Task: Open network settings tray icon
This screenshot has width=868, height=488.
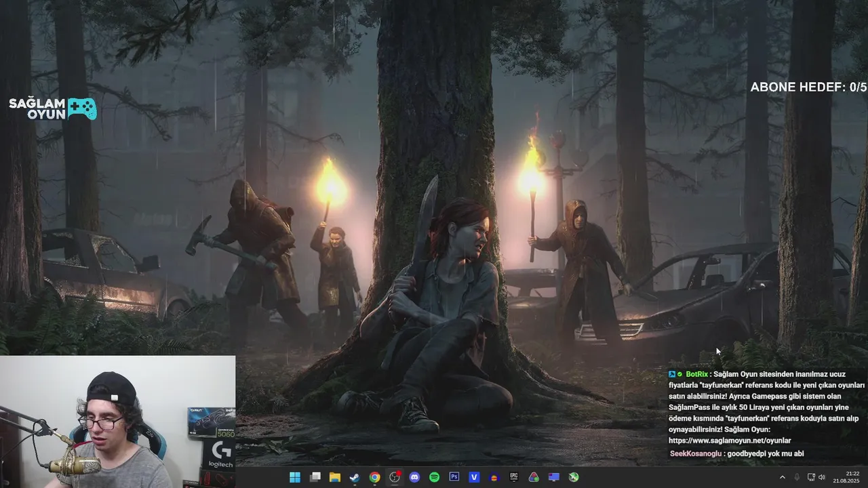Action: [810, 477]
